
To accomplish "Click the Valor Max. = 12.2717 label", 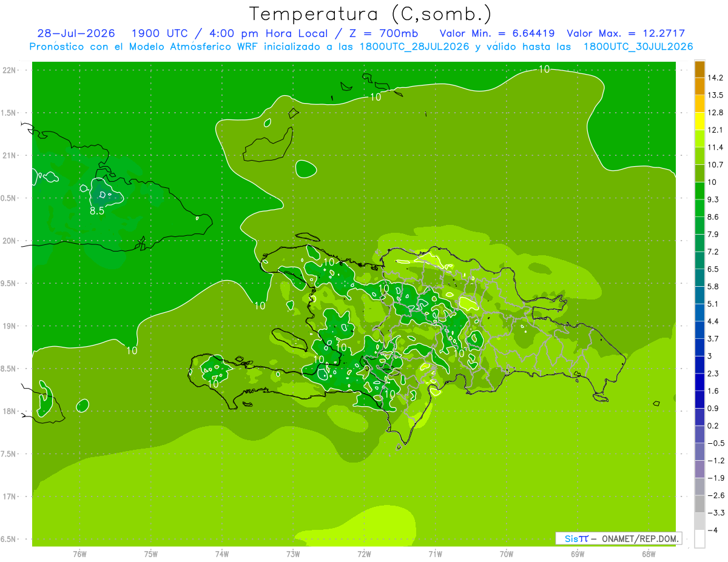I will 625,33.
